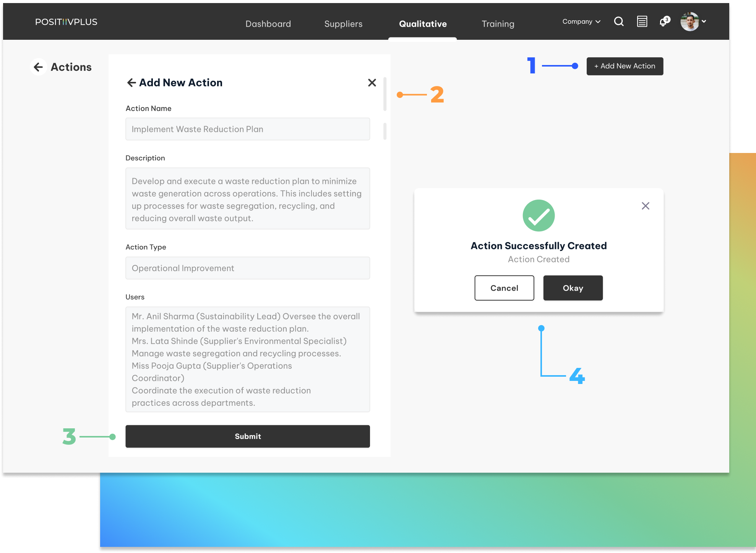Expand the profile menu chevron
The image size is (756, 553).
coord(704,21)
